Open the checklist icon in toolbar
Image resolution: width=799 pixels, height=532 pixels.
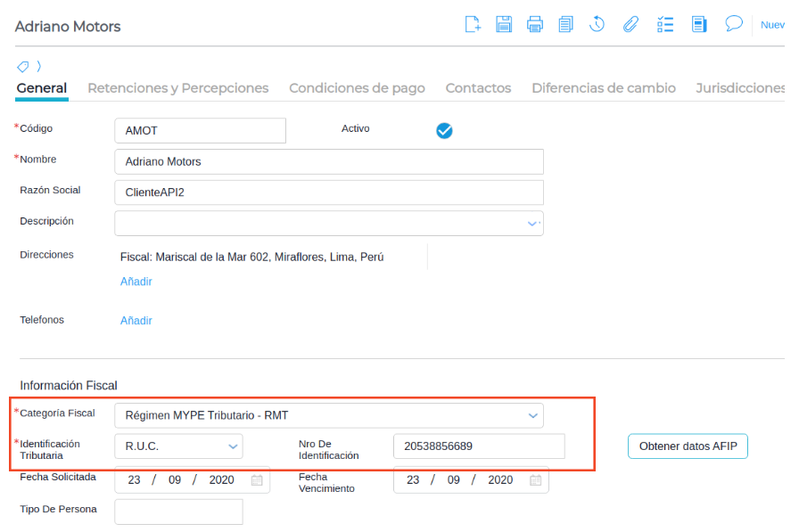(665, 24)
